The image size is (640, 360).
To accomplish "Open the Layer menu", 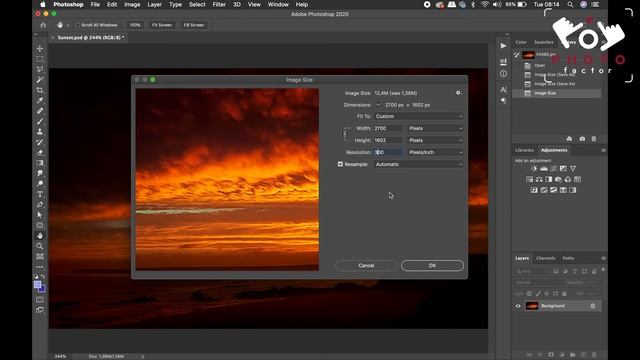I will click(x=154, y=4).
